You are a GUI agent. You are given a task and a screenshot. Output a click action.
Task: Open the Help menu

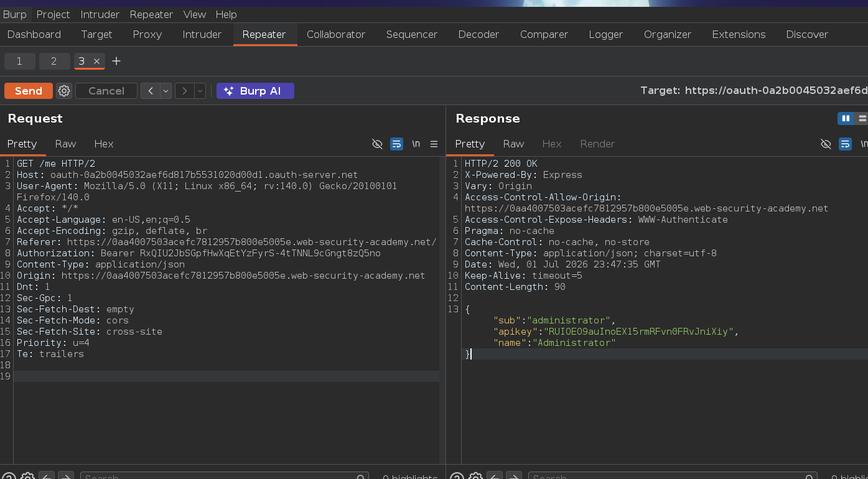[226, 14]
